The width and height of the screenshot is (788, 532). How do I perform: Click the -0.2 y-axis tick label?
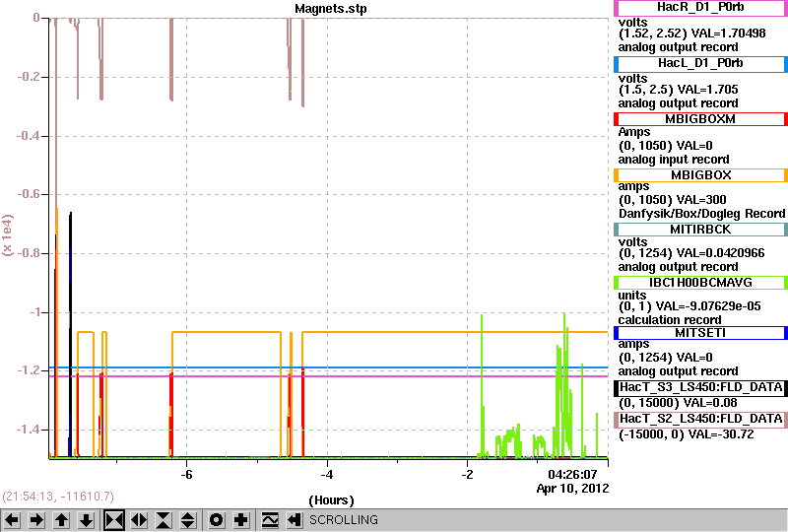(29, 77)
